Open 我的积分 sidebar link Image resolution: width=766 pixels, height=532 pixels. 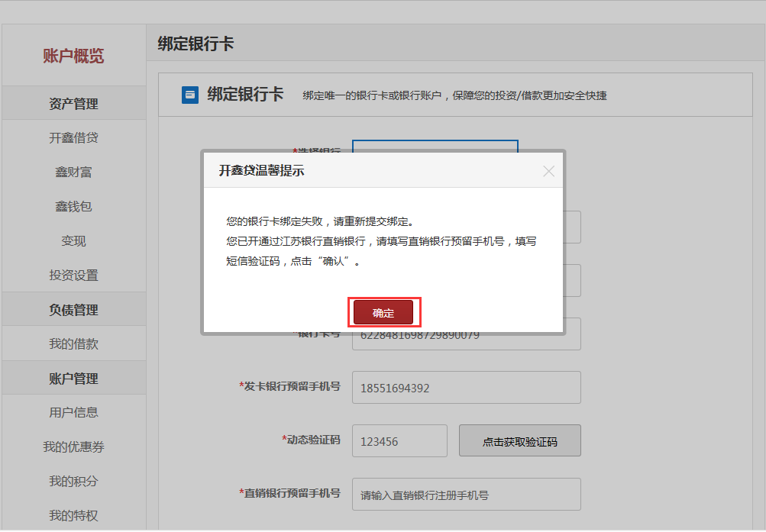point(74,481)
